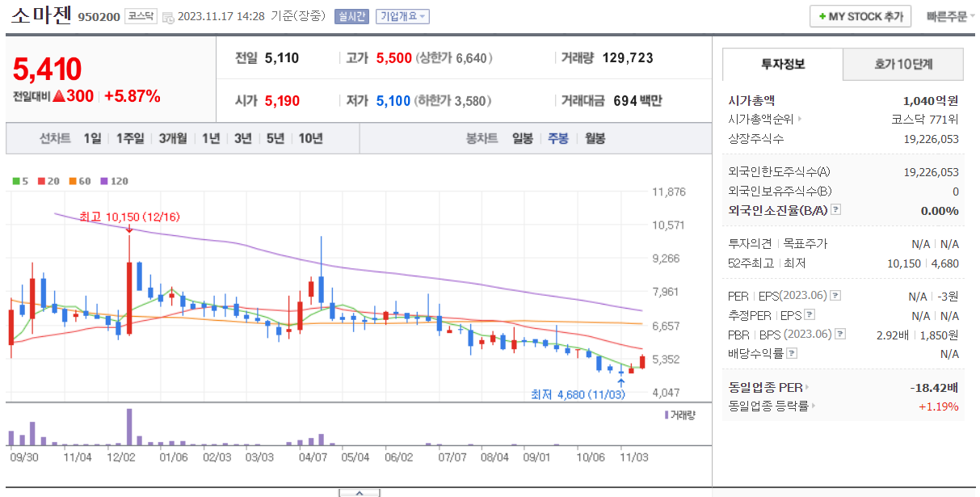Click the 거래대금 value 694 백만
Image resolution: width=980 pixels, height=497 pixels.
point(637,101)
